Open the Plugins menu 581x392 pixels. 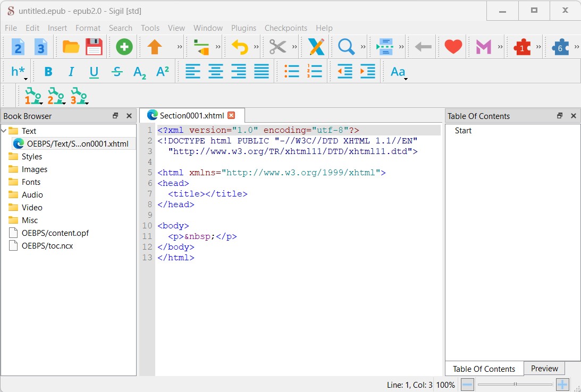(x=243, y=28)
